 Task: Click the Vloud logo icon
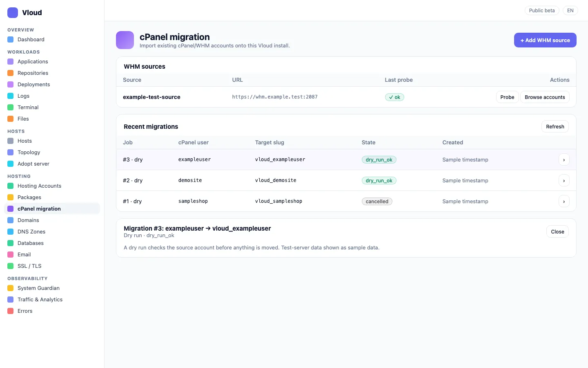click(13, 13)
